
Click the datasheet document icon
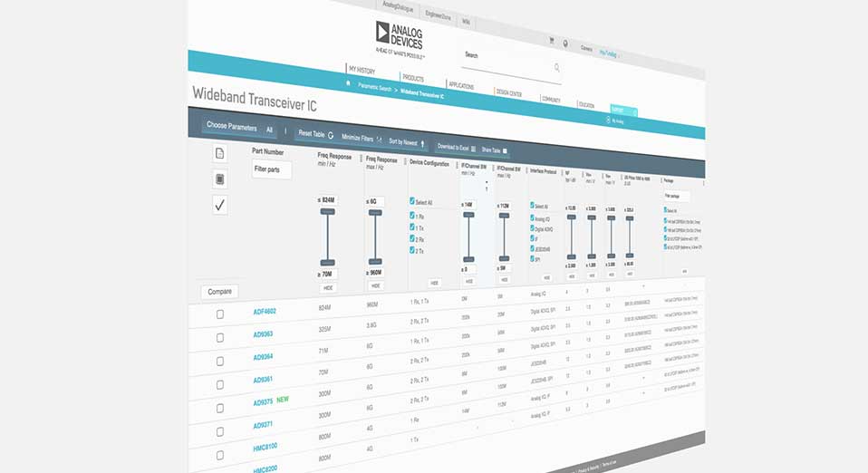(x=220, y=153)
